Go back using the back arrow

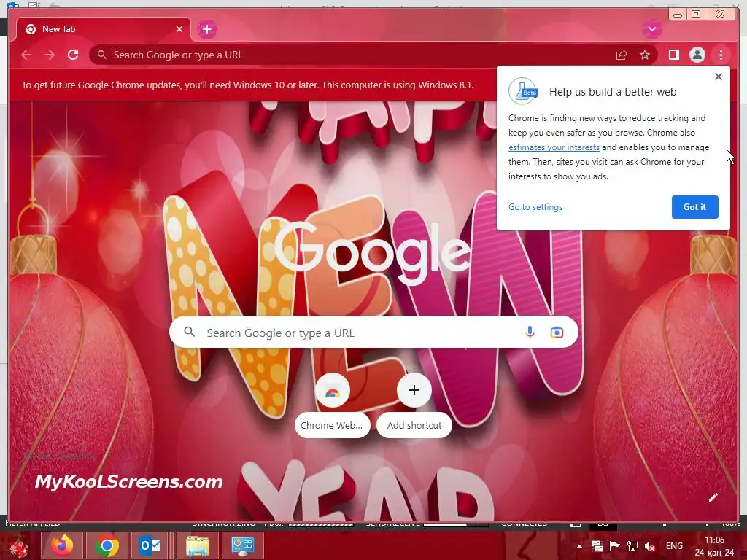(x=26, y=55)
